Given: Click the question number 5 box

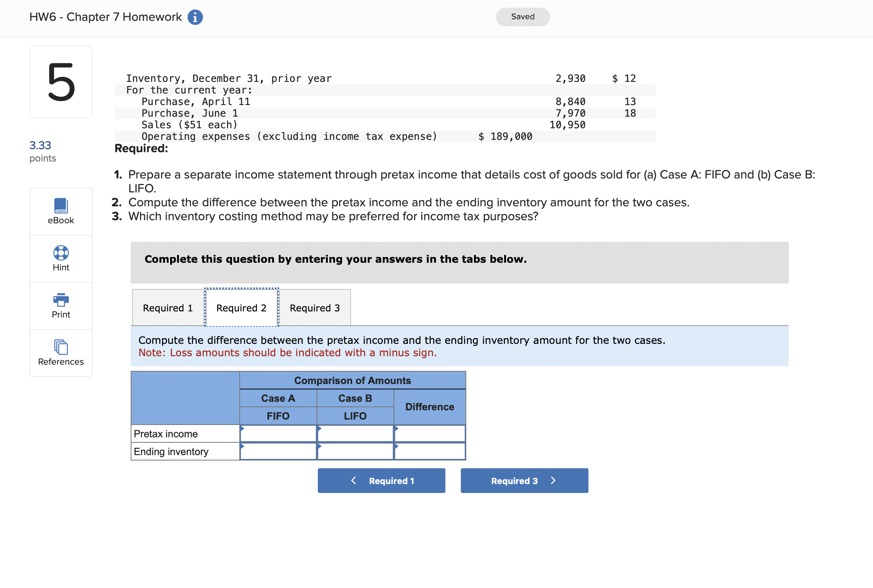Looking at the screenshot, I should (x=61, y=82).
